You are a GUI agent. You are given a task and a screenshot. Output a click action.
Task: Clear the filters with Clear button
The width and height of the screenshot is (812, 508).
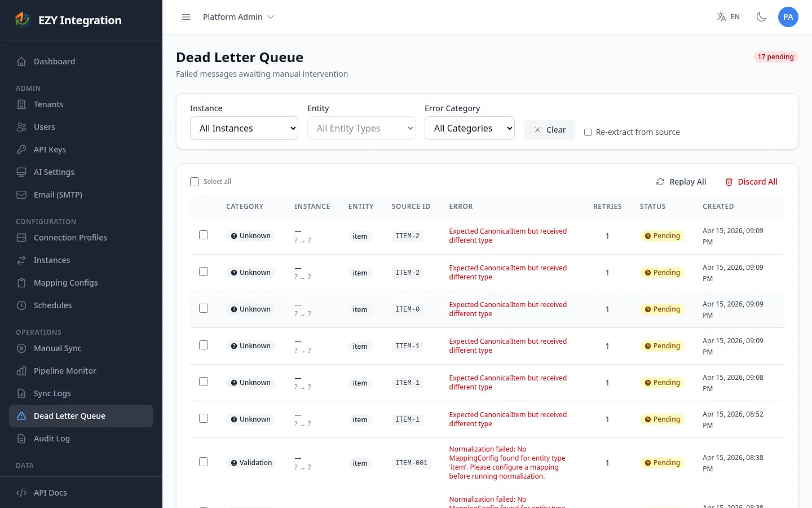pos(549,130)
